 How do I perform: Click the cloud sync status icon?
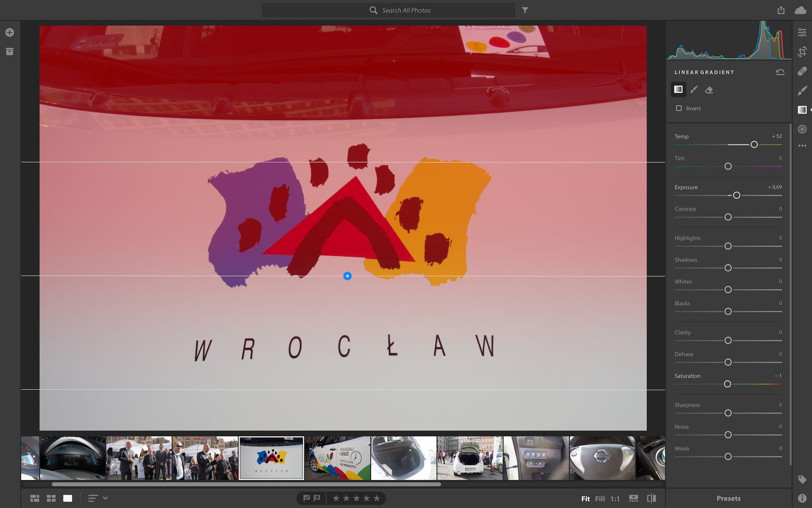pyautogui.click(x=800, y=10)
